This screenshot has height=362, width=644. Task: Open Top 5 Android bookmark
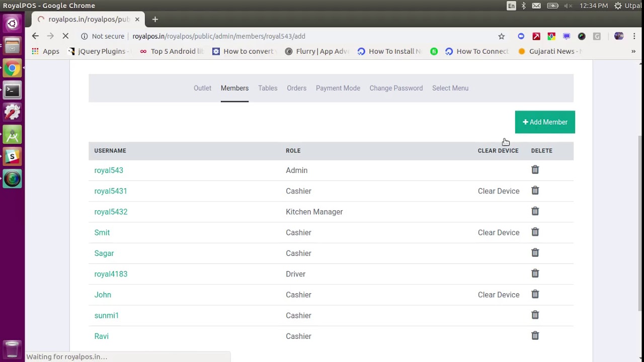click(171, 51)
